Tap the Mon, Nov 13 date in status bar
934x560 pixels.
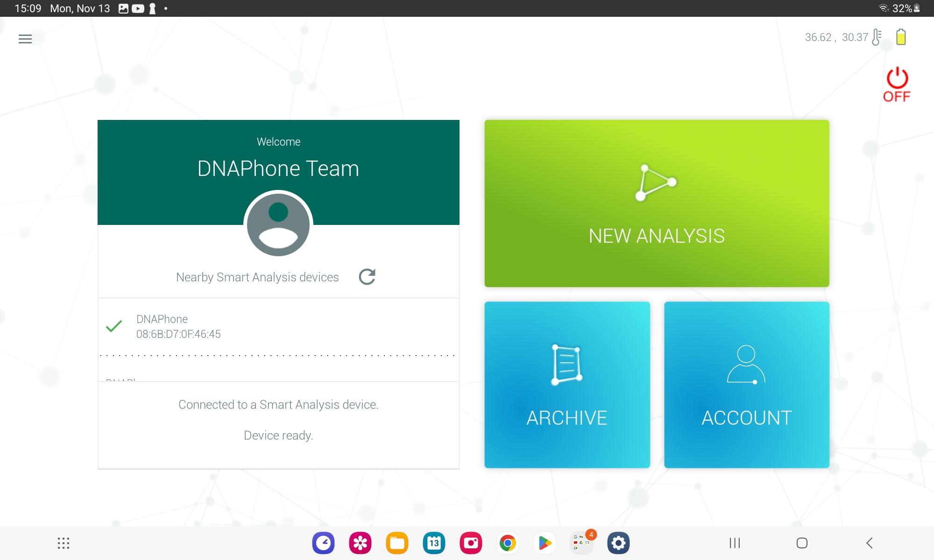[x=80, y=8]
